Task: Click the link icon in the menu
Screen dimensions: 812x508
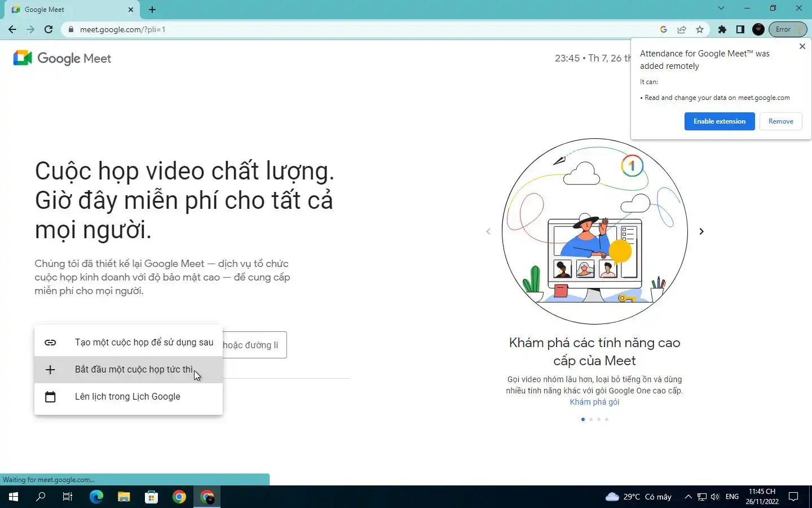Action: [x=50, y=343]
